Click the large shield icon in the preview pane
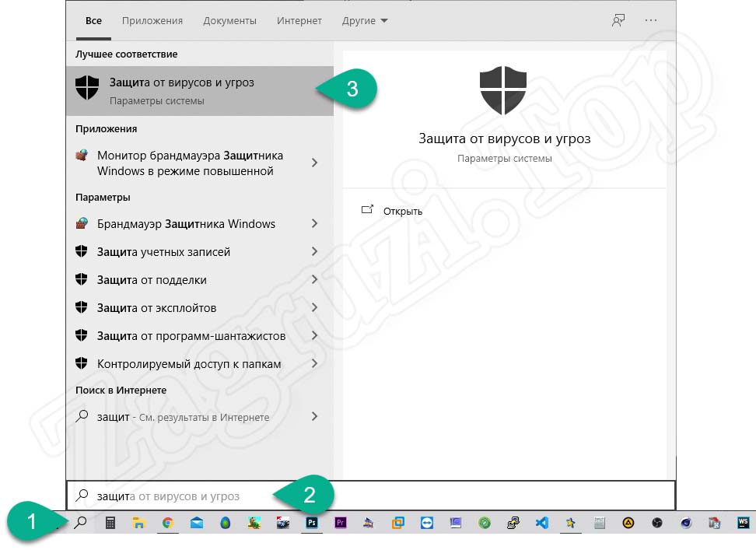 click(503, 88)
